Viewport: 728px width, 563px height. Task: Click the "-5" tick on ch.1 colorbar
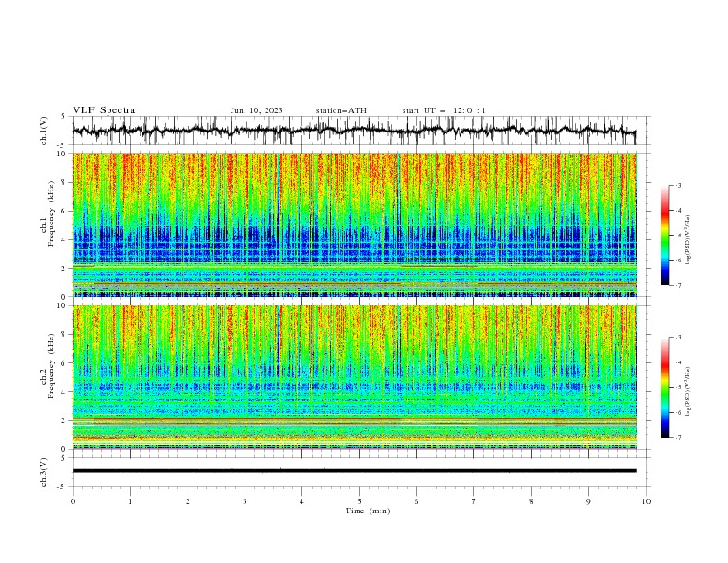(x=678, y=236)
